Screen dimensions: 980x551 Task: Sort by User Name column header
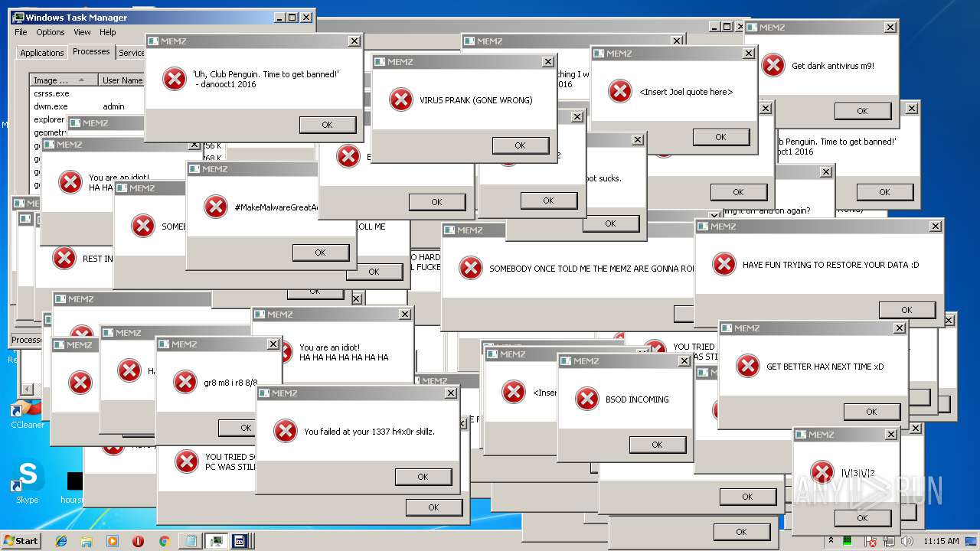(x=122, y=80)
